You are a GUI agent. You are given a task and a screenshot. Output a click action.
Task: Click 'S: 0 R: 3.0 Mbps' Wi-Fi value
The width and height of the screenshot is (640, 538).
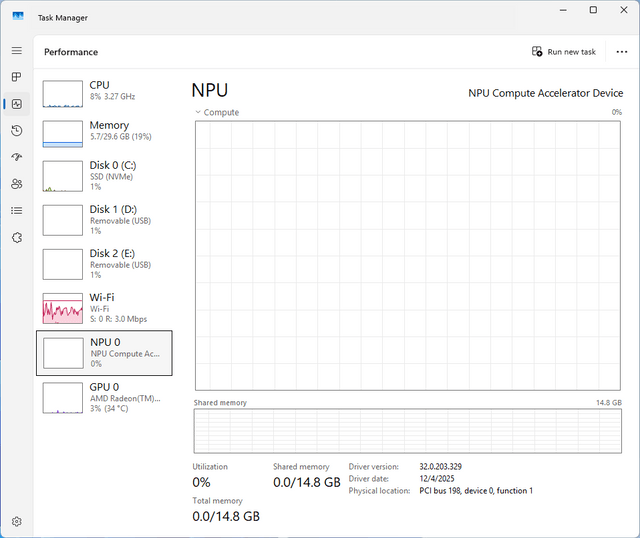[118, 319]
